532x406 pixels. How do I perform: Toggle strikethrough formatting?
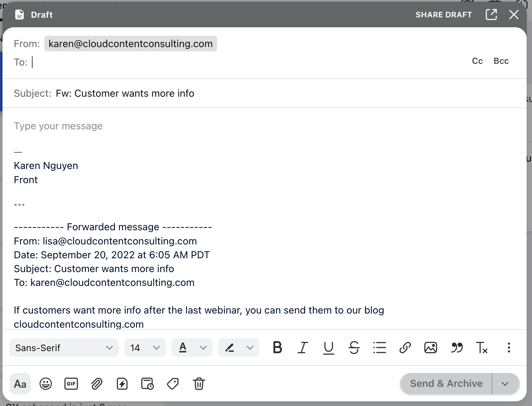pyautogui.click(x=354, y=348)
